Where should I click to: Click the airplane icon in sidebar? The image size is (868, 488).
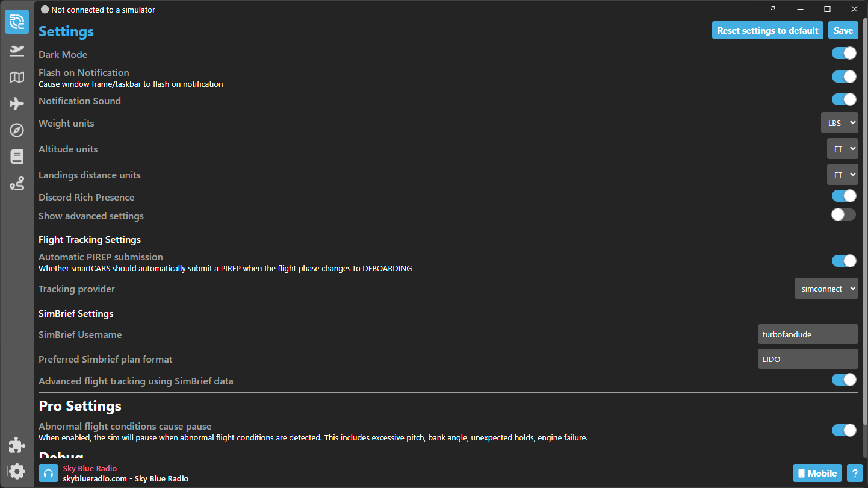click(17, 104)
